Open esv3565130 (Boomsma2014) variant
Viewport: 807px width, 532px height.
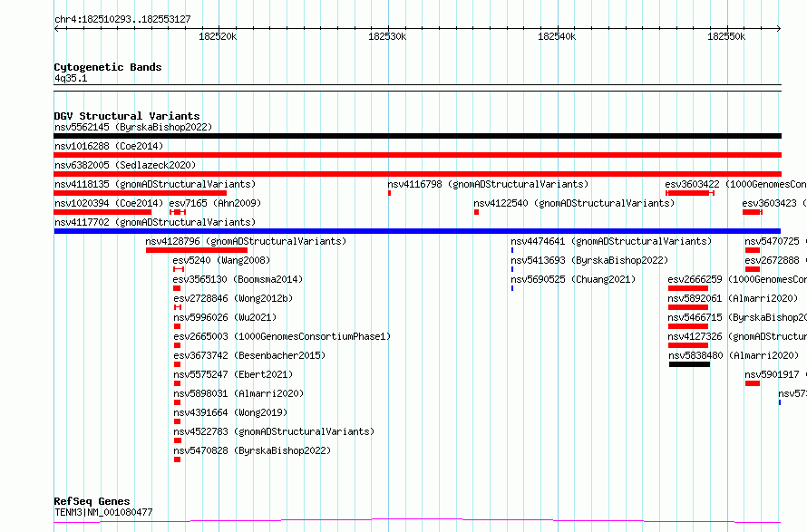pyautogui.click(x=238, y=279)
